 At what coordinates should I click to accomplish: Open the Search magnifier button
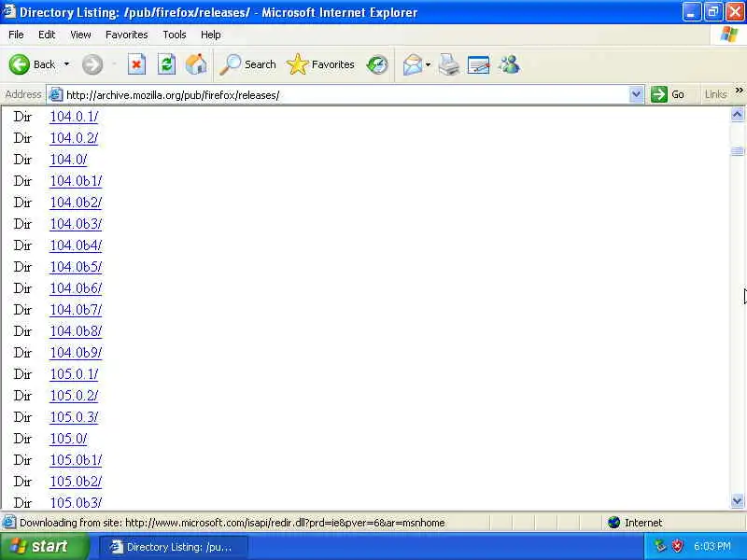pos(247,64)
